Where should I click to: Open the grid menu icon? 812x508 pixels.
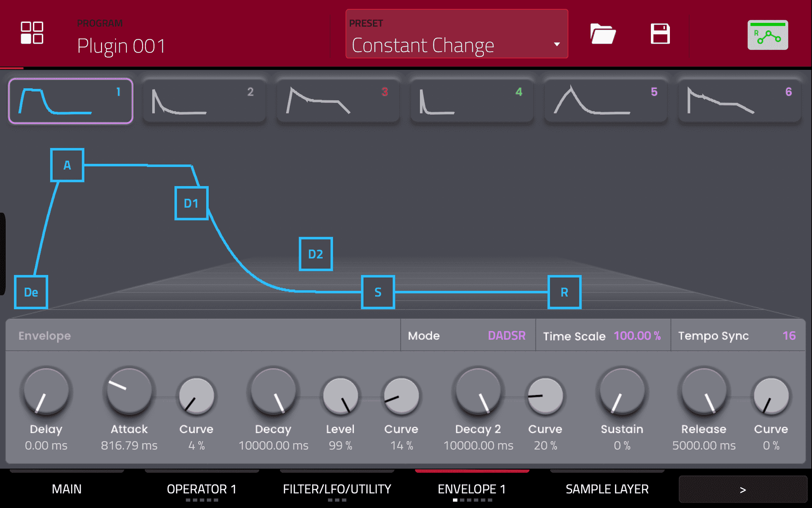click(32, 33)
